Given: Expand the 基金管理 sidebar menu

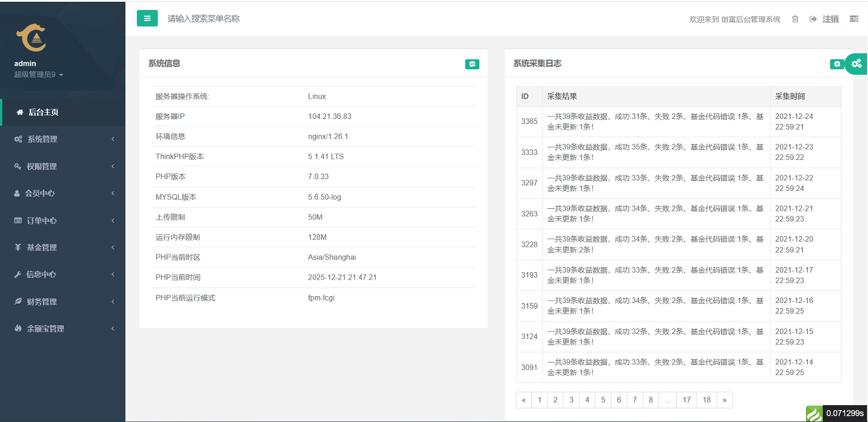Looking at the screenshot, I should tap(62, 247).
